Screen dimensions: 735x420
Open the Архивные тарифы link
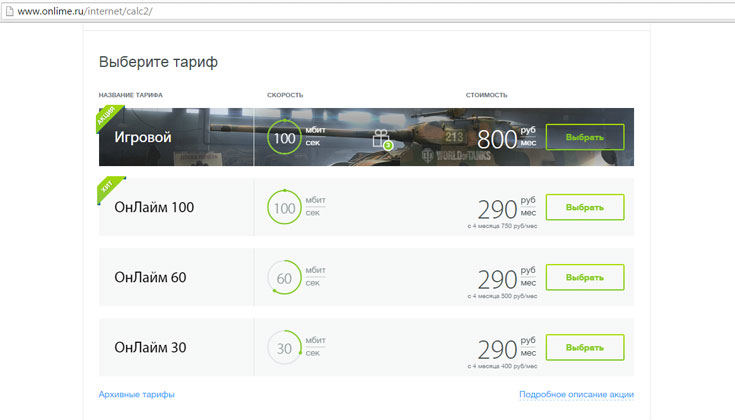coord(136,395)
